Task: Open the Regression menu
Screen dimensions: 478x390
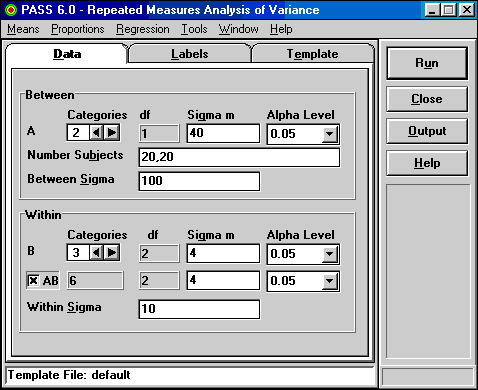Action: pyautogui.click(x=143, y=29)
